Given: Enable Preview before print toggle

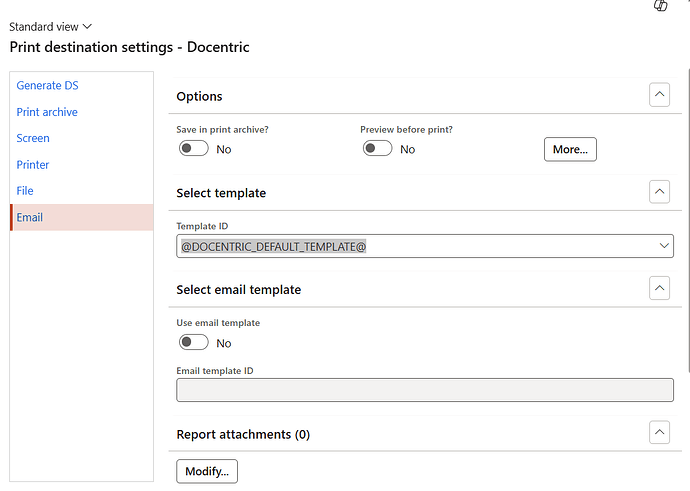Looking at the screenshot, I should click(377, 149).
